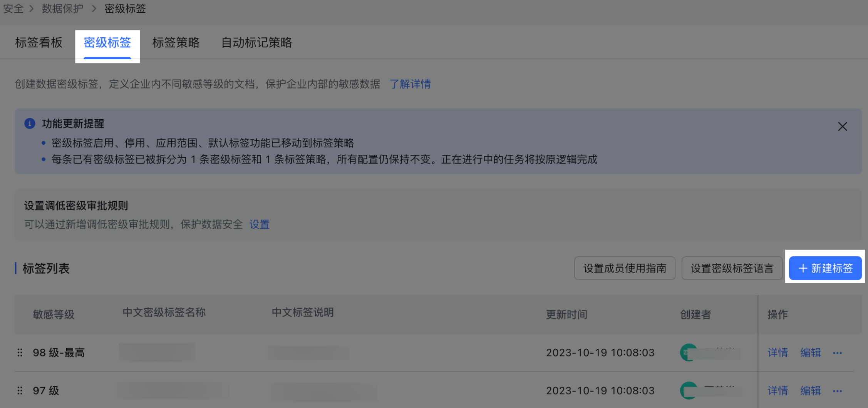Click creator avatar in 97 级 row

coord(688,390)
